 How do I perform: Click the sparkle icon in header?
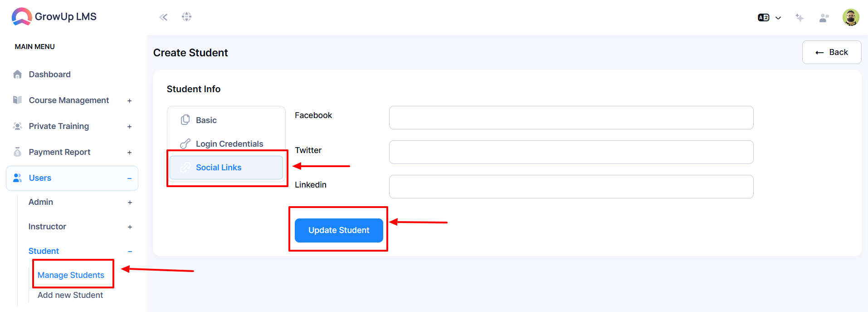pos(800,18)
